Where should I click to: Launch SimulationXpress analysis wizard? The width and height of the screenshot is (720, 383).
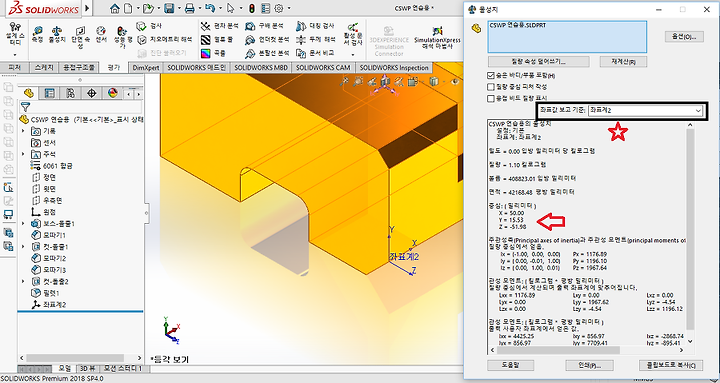[x=437, y=38]
